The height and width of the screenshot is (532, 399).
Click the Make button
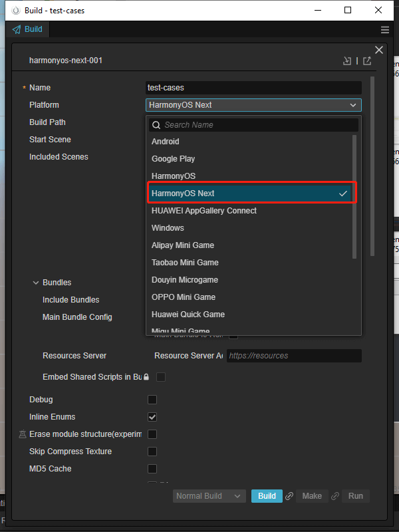point(312,496)
